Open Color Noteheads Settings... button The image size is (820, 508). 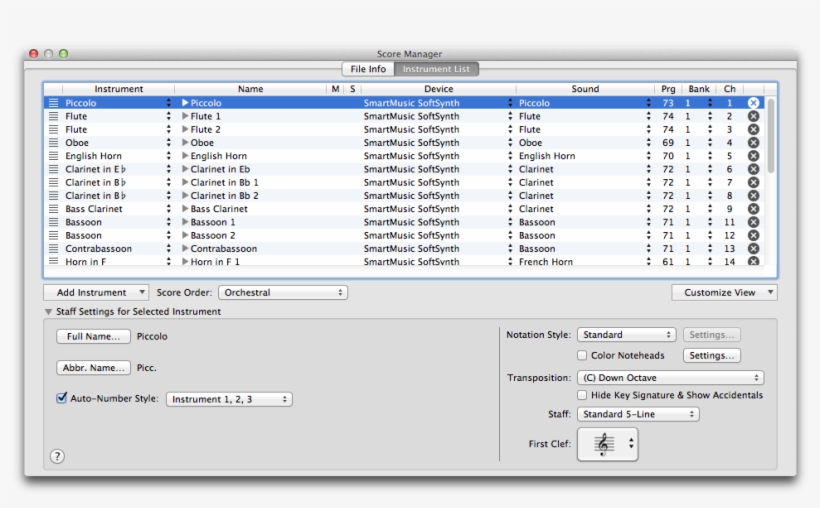click(712, 355)
